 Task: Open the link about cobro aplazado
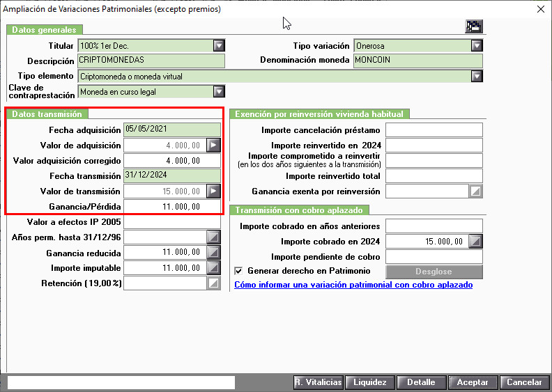tap(353, 285)
